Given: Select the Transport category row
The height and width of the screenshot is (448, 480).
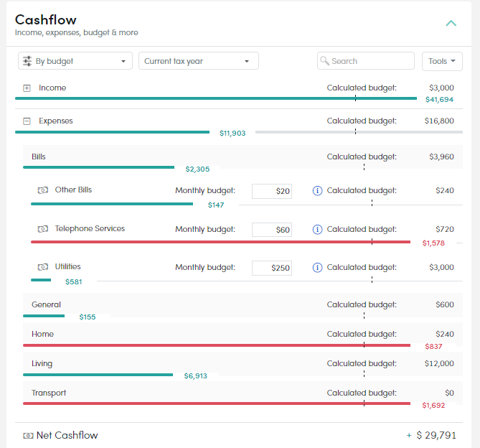Looking at the screenshot, I should tap(243, 393).
